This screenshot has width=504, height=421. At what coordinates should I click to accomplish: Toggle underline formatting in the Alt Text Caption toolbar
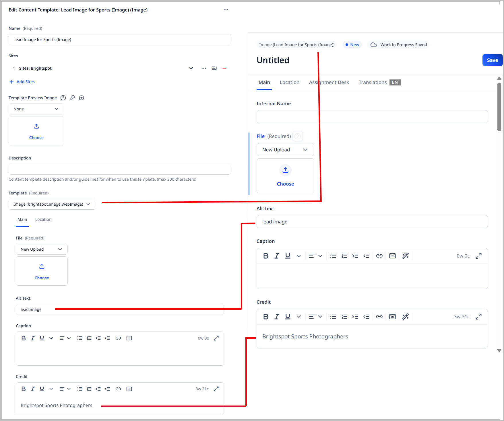tap(42, 338)
